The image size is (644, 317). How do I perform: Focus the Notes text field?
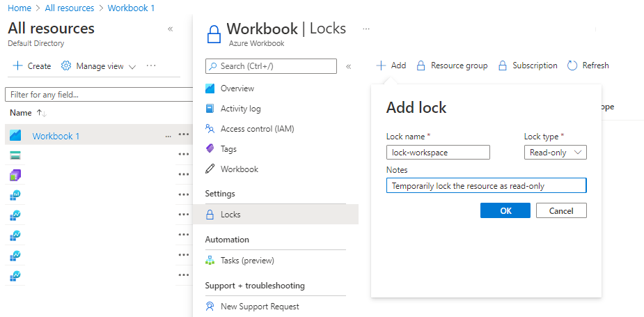(486, 186)
